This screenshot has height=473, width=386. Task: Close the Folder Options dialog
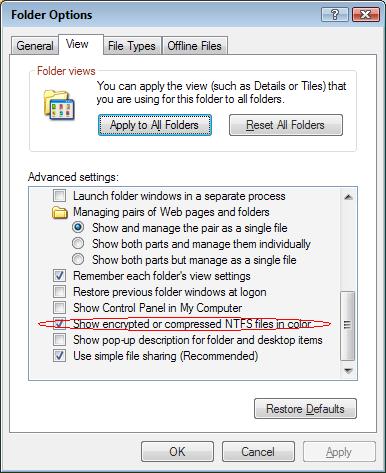(365, 15)
